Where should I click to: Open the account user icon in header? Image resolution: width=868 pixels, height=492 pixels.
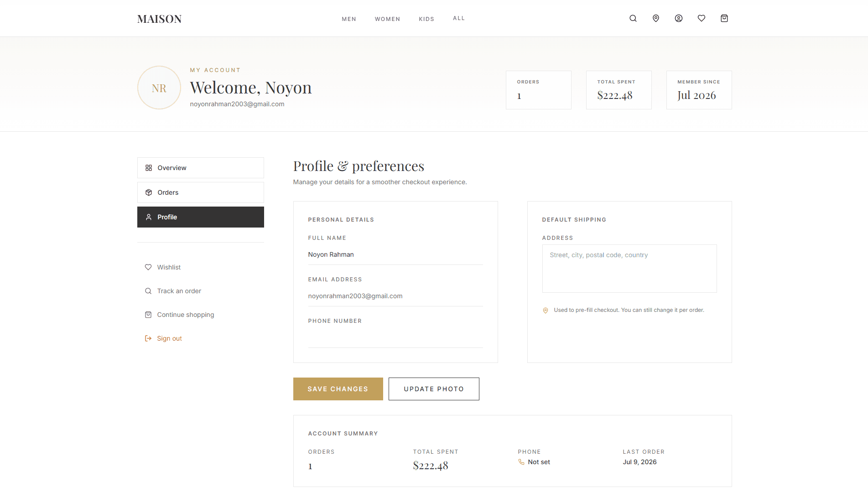(x=679, y=18)
